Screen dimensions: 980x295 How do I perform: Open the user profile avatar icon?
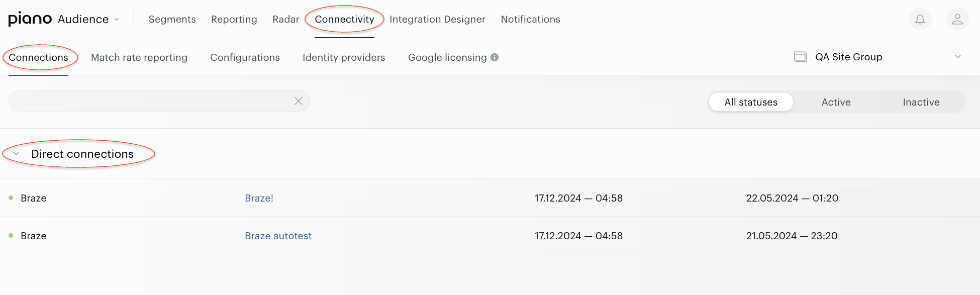point(957,20)
